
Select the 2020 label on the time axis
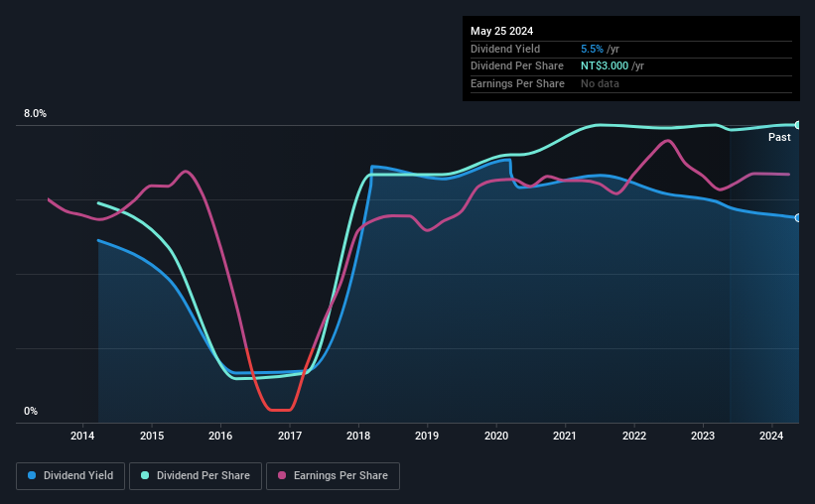[x=496, y=436]
